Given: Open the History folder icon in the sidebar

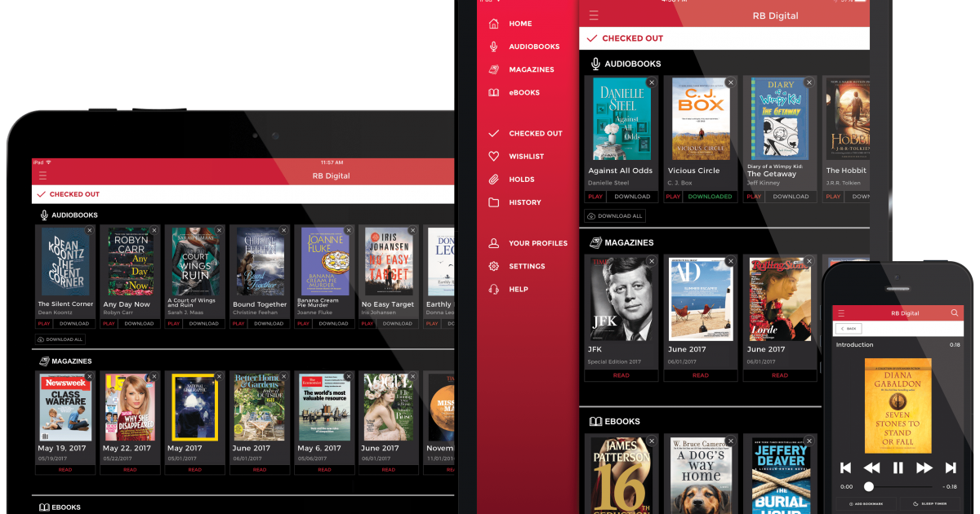Looking at the screenshot, I should 493,202.
